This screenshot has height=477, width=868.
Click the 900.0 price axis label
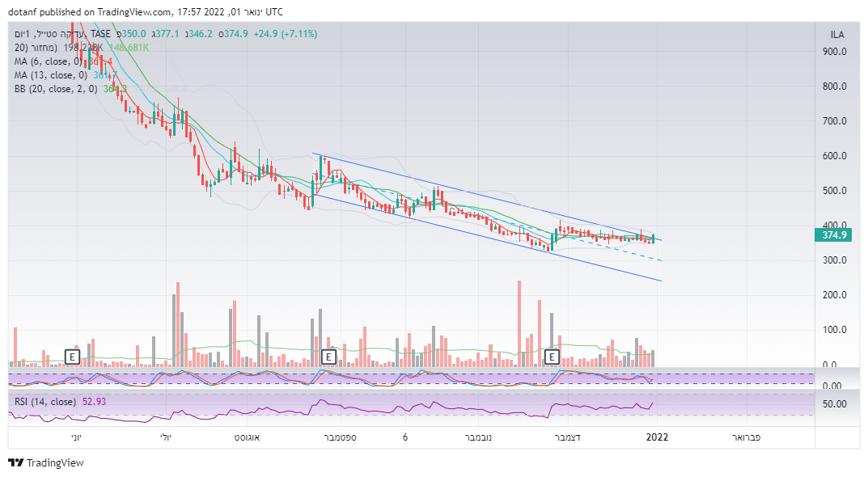834,52
